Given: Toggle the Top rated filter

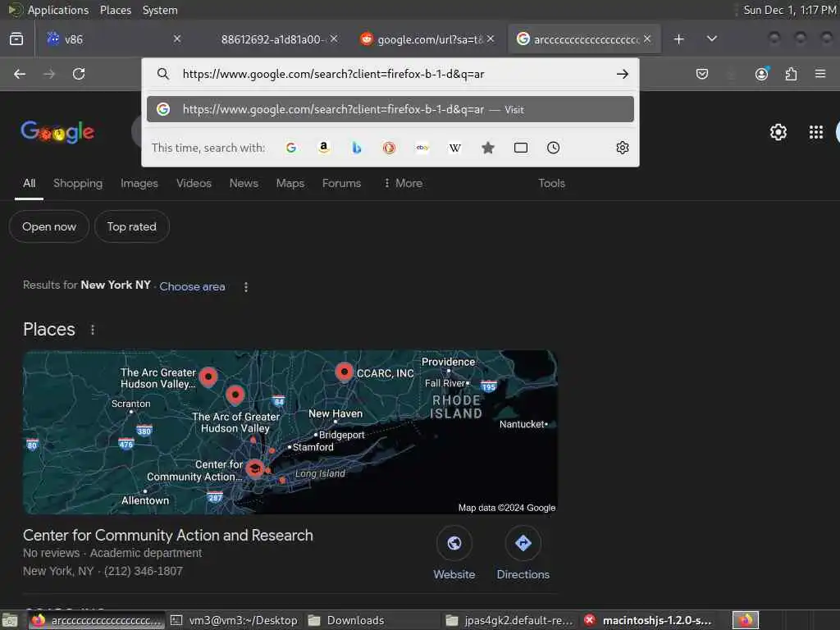Looking at the screenshot, I should point(132,226).
